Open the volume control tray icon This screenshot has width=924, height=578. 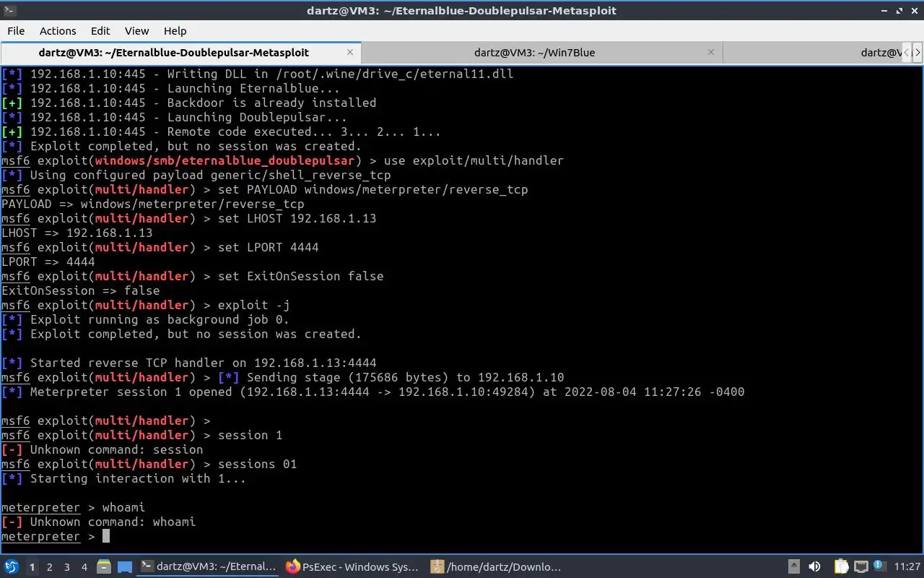(x=814, y=567)
